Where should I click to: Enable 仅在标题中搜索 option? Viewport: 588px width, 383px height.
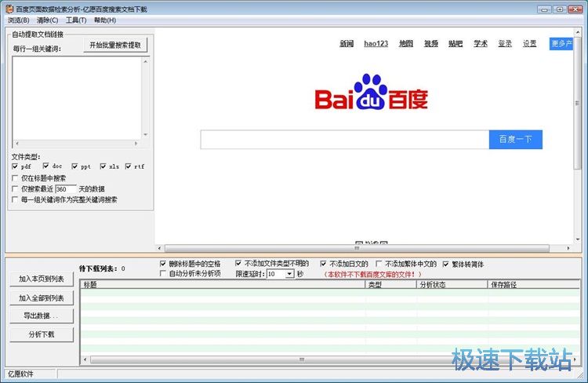16,178
